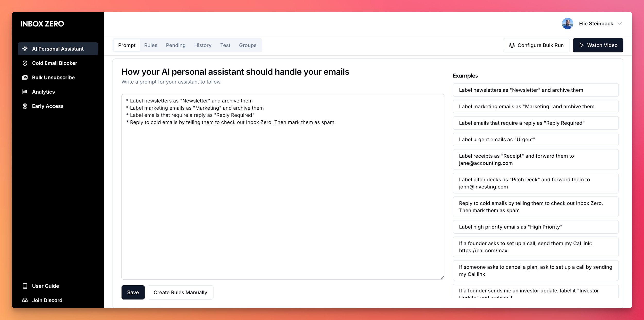644x320 pixels.
Task: Click the layers icon beside Configure Bulk Run
Action: point(512,45)
